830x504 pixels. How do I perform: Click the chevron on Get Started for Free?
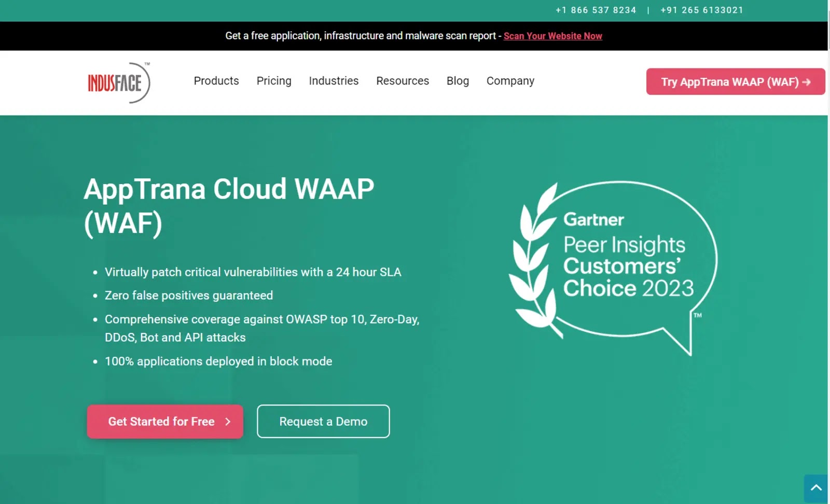pos(228,422)
